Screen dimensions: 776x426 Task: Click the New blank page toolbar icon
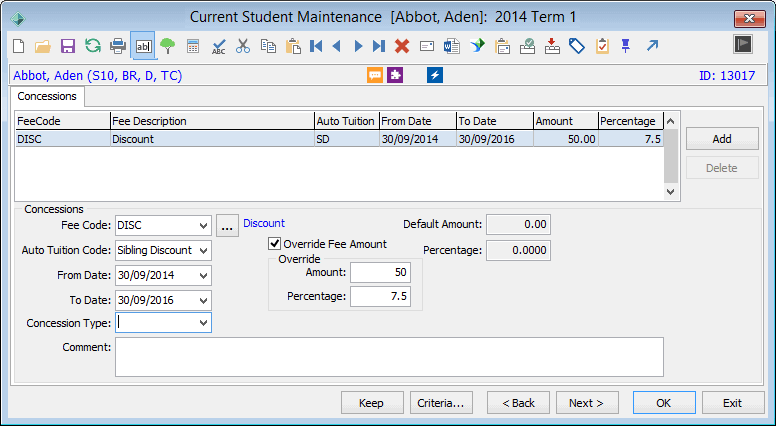pos(18,47)
